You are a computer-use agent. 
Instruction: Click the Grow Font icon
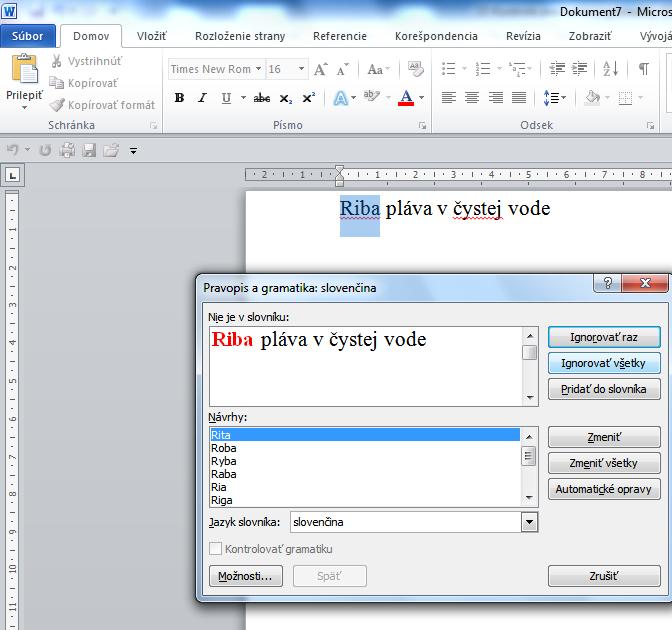[321, 69]
